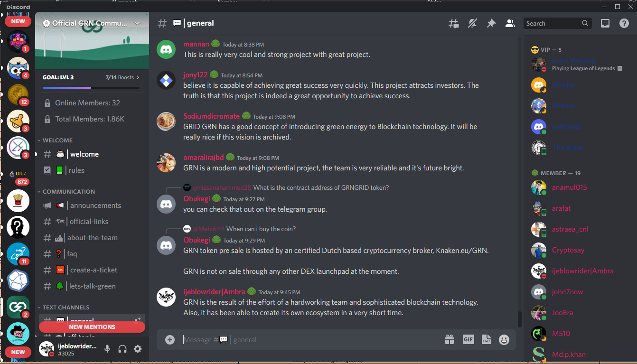Open the Threads icon in channel header
Screen dimensions: 637x364
454,23
